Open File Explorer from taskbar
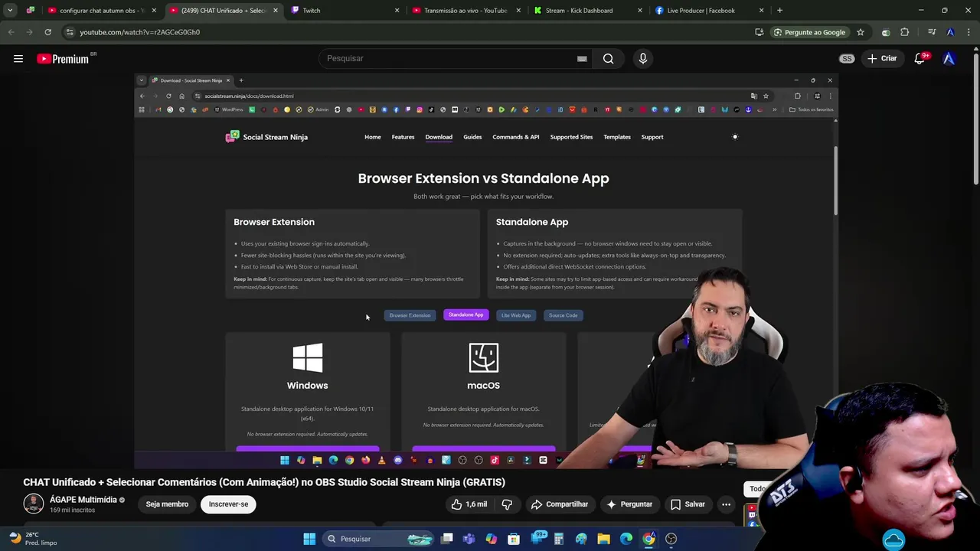The image size is (980, 551). [x=603, y=539]
